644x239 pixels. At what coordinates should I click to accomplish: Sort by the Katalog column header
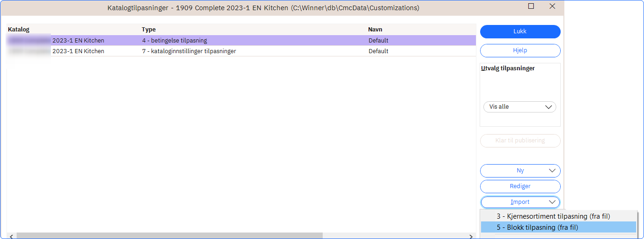(19, 30)
